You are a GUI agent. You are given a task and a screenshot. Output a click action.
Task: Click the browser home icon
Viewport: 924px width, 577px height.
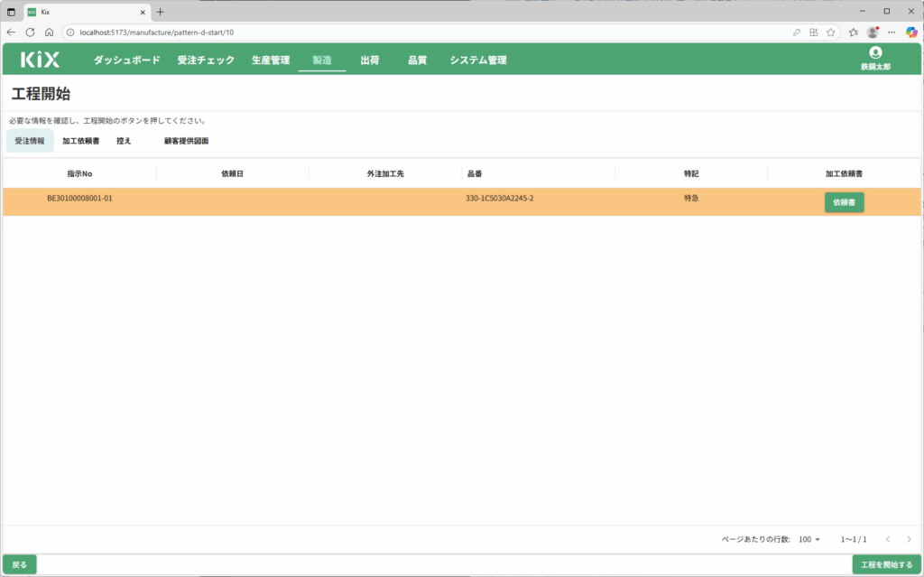click(x=49, y=32)
